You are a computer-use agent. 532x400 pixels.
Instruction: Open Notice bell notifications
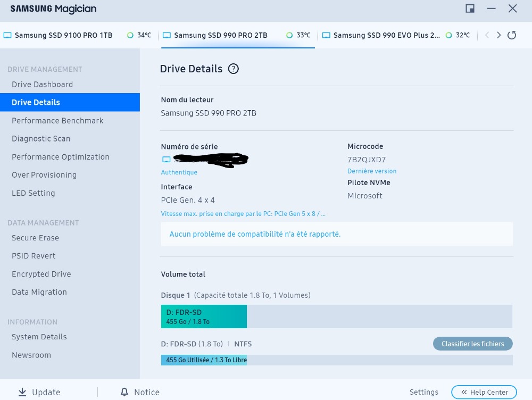tap(124, 392)
